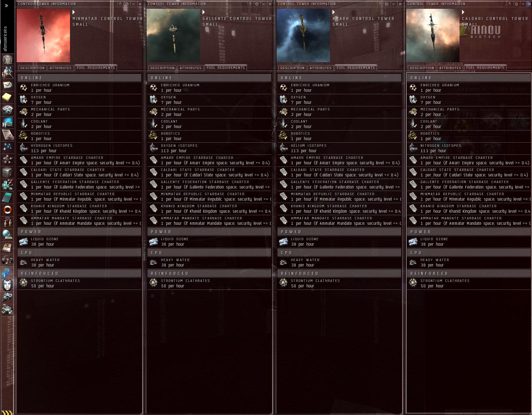This screenshot has height=415, width=532.
Task: Toggle pin circle on Gallente tower window
Action: point(257,4)
